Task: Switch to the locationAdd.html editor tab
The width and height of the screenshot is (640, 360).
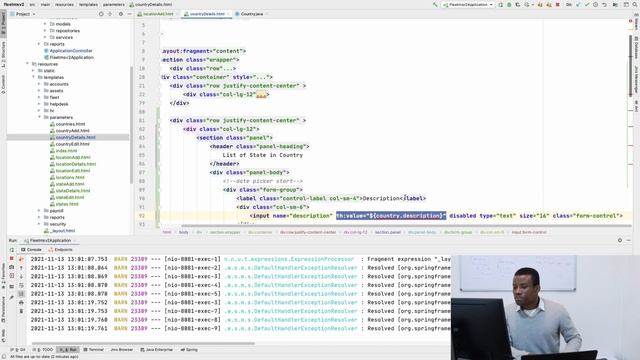Action: [x=158, y=14]
